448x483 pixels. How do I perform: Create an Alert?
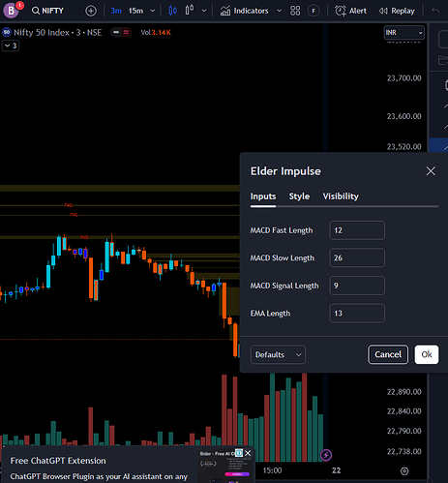(350, 11)
